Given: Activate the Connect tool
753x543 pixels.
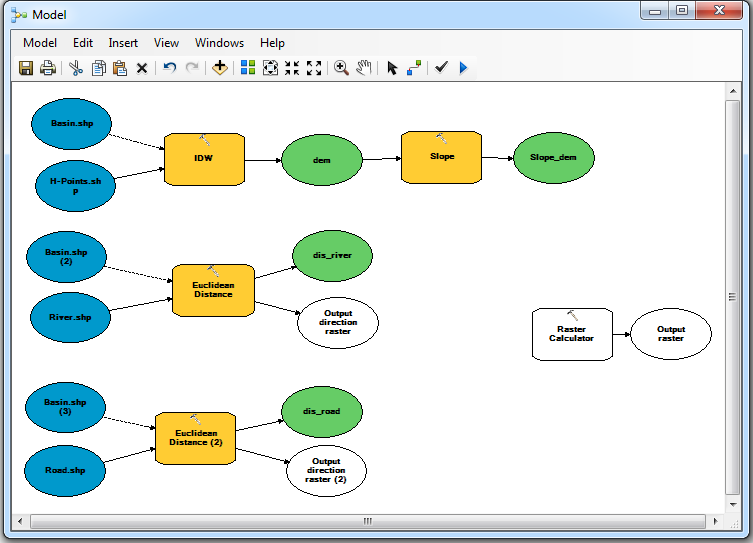Looking at the screenshot, I should (x=414, y=68).
